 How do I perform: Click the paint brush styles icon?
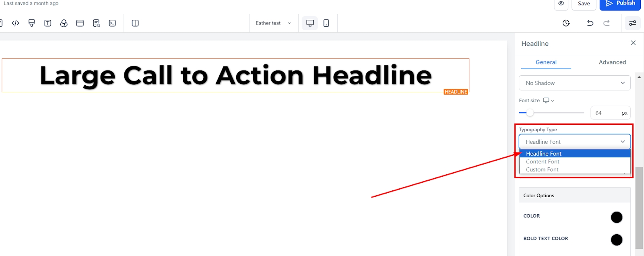(32, 23)
